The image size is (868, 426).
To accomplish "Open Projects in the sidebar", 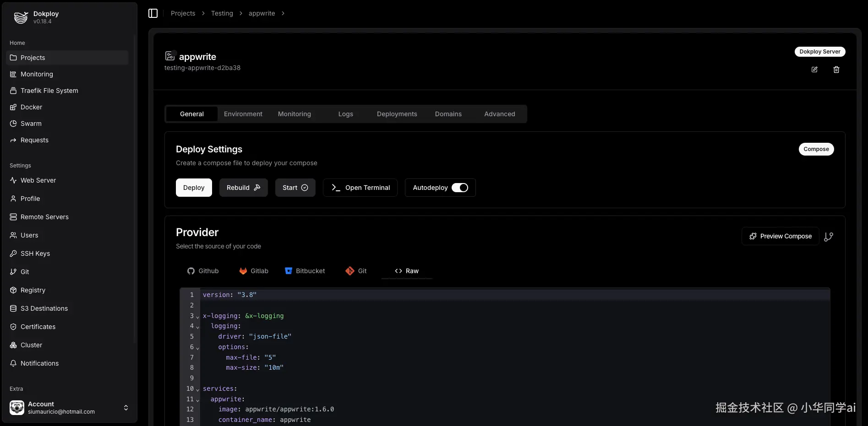I will pos(67,58).
